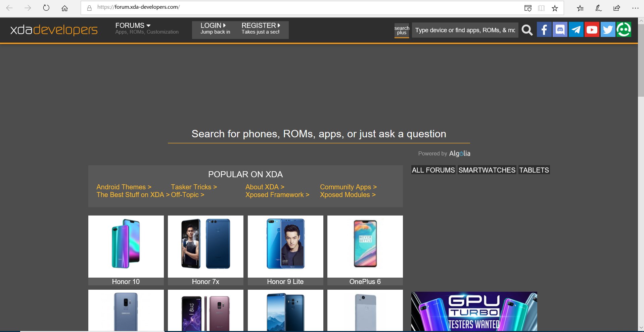The width and height of the screenshot is (644, 332).
Task: Expand the REGISTER menu
Action: pyautogui.click(x=261, y=29)
